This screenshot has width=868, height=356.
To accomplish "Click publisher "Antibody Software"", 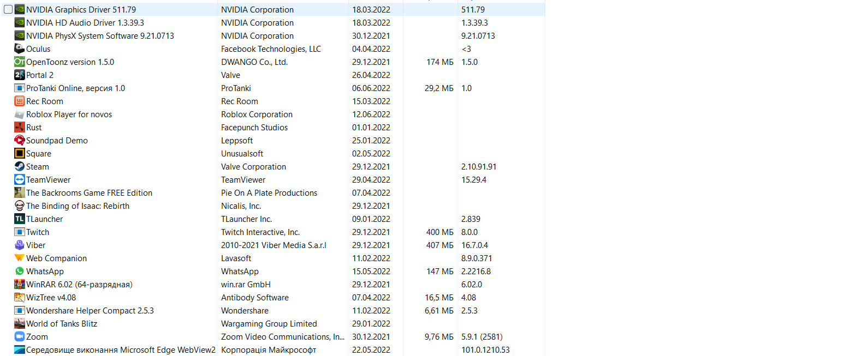I will pos(255,298).
